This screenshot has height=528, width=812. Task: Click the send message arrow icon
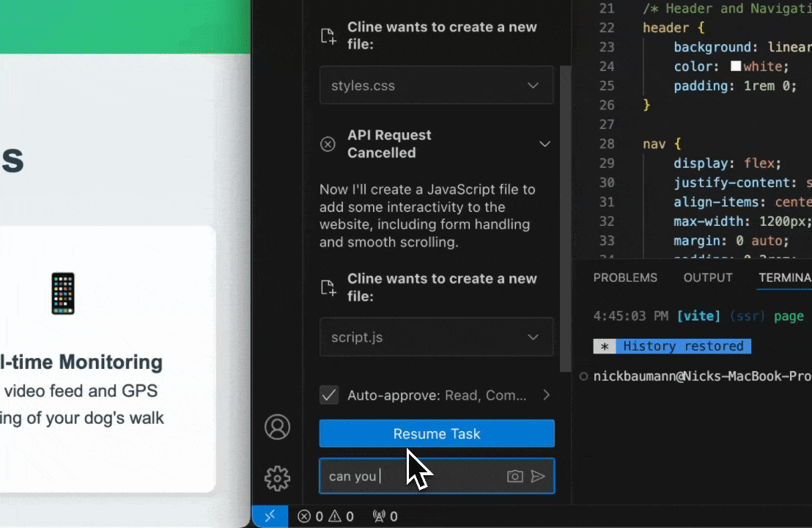point(538,476)
